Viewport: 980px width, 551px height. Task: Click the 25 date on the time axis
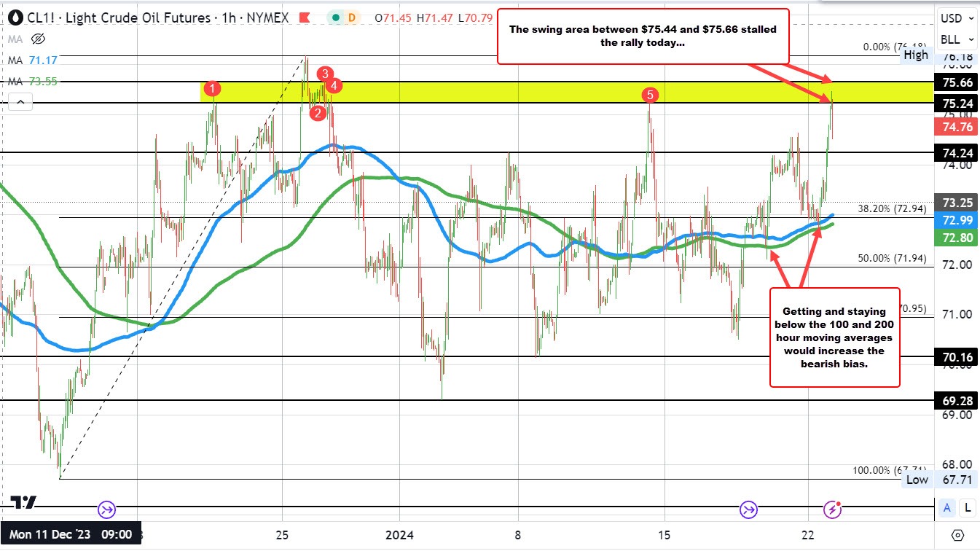click(x=282, y=534)
